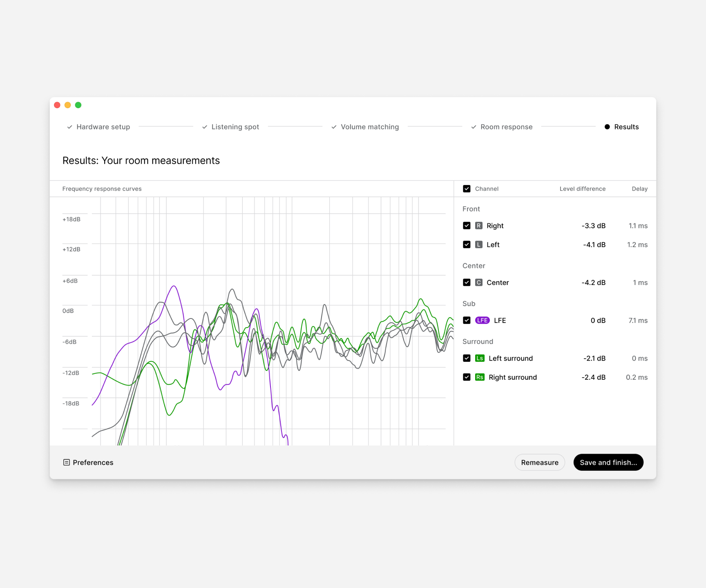The width and height of the screenshot is (706, 588).
Task: Uncheck the Right channel checkbox
Action: tap(467, 225)
